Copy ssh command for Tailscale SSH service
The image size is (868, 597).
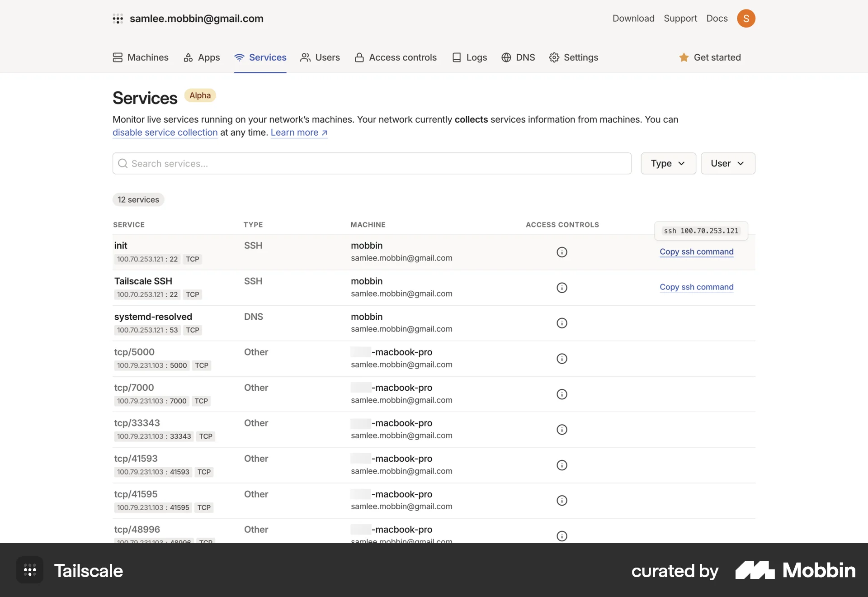(696, 287)
